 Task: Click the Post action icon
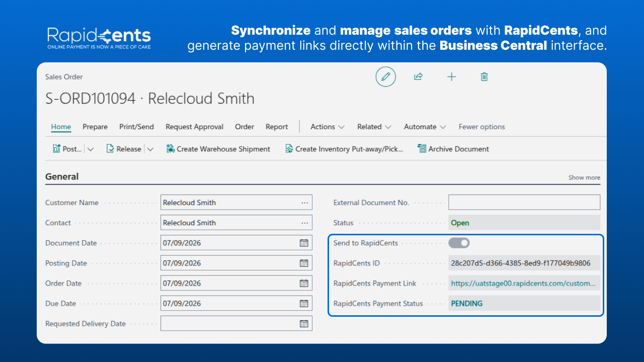pyautogui.click(x=56, y=149)
